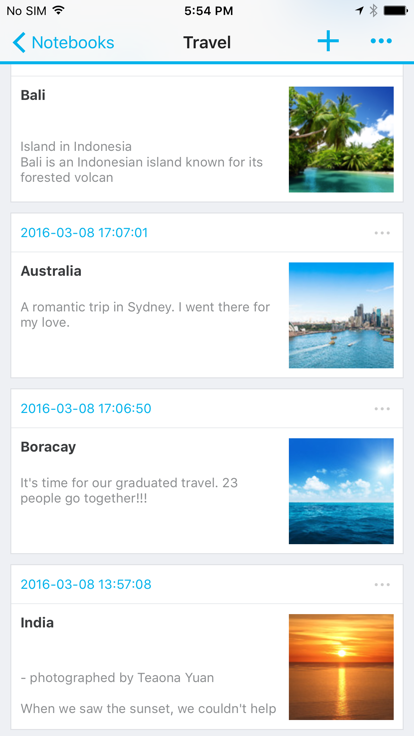Open the Bali palm beach thumbnail
This screenshot has height=736, width=414.
341,139
